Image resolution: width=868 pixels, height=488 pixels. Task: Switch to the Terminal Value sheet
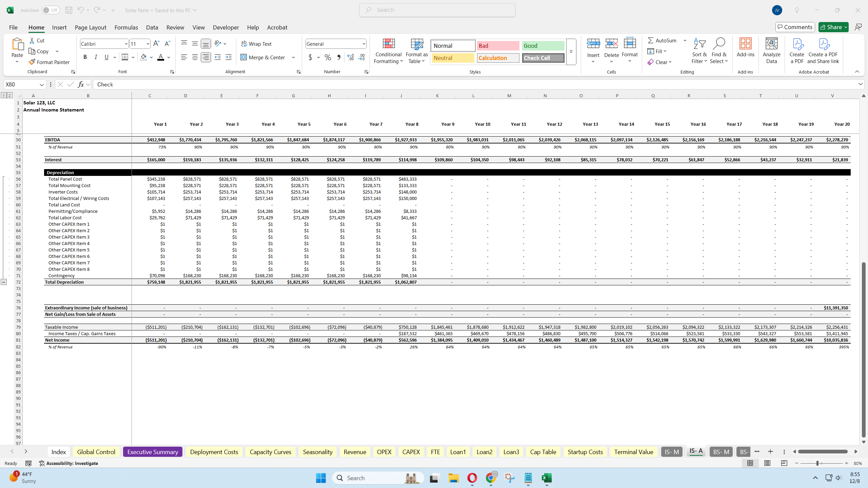click(634, 452)
